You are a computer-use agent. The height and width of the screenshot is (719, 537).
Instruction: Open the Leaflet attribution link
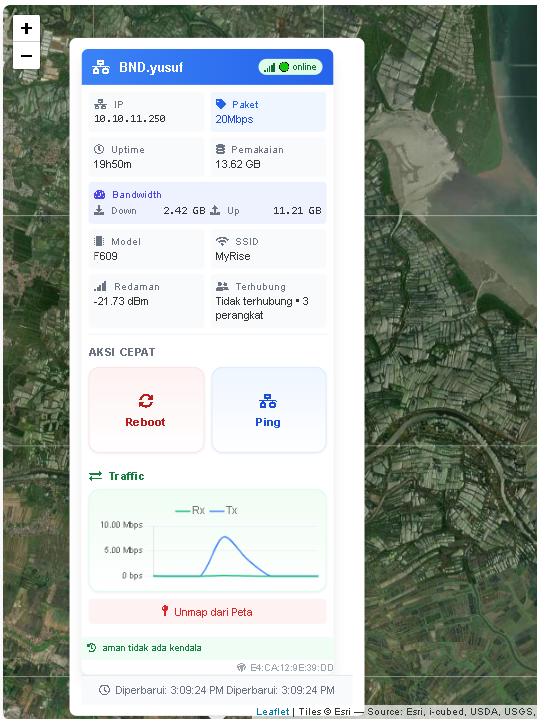pyautogui.click(x=272, y=712)
